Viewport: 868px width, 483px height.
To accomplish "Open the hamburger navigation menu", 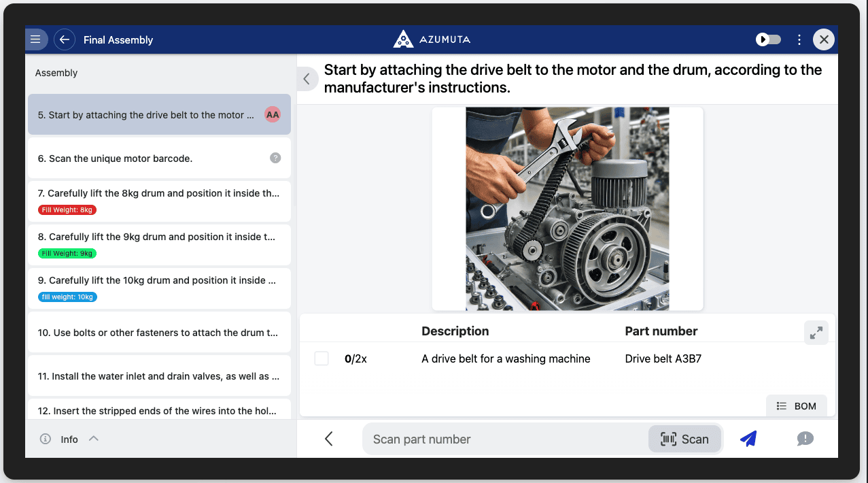I will tap(36, 39).
